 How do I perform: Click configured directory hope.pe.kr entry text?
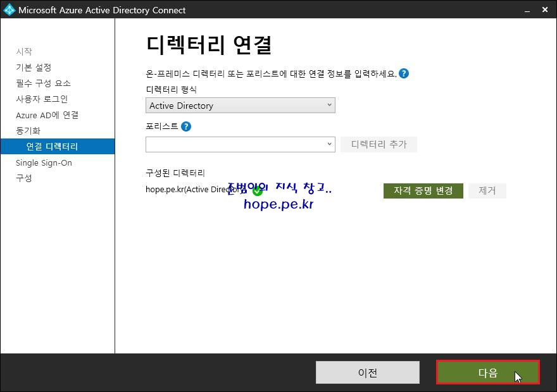coord(196,190)
